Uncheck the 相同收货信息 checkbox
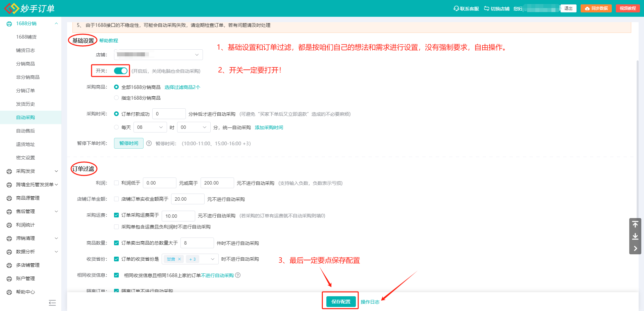This screenshot has width=644, height=311. pyautogui.click(x=116, y=275)
